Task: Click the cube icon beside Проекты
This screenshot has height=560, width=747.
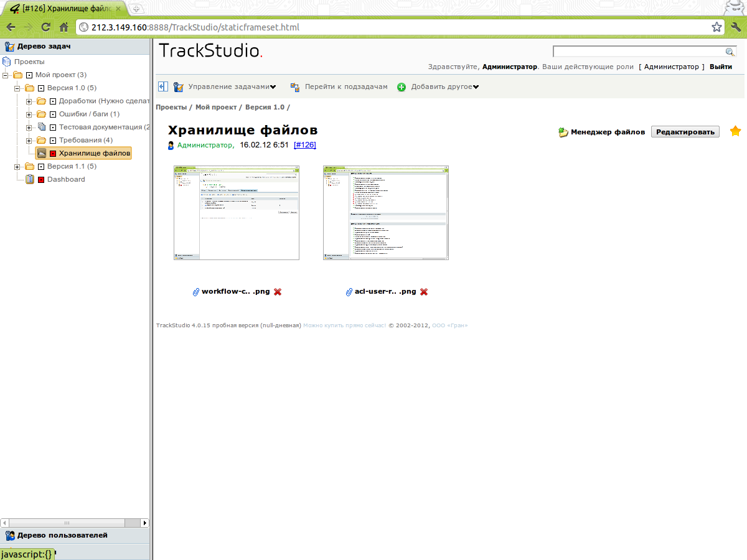Action: click(x=7, y=62)
